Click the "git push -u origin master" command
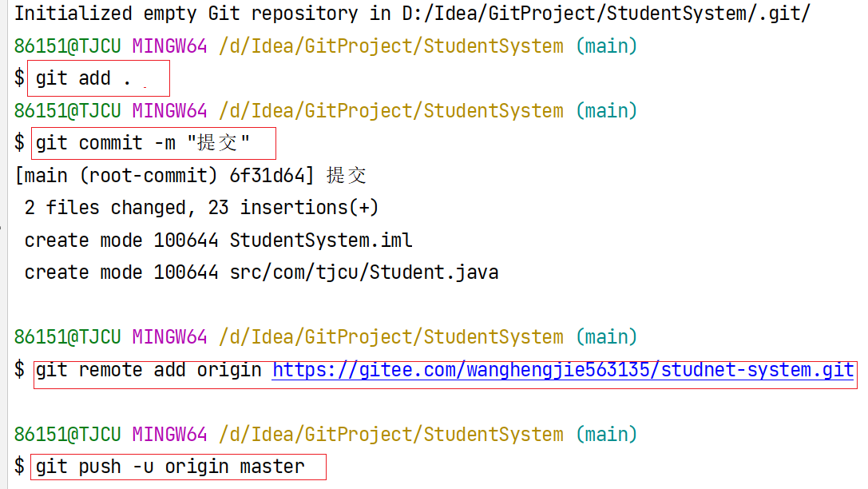 coord(170,467)
